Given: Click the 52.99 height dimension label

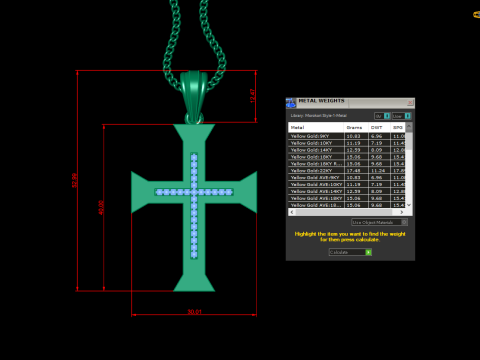Looking at the screenshot, I should pos(74,180).
